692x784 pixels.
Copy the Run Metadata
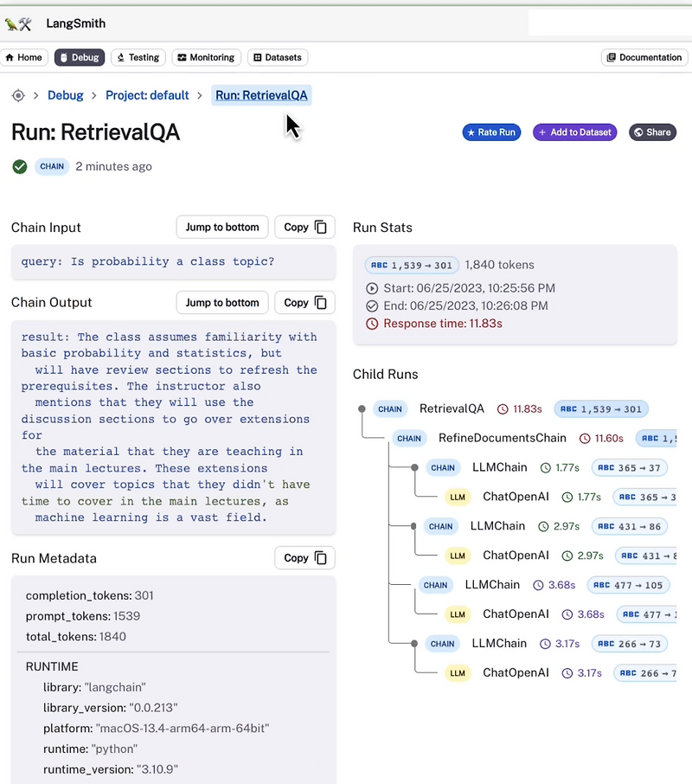coord(304,557)
